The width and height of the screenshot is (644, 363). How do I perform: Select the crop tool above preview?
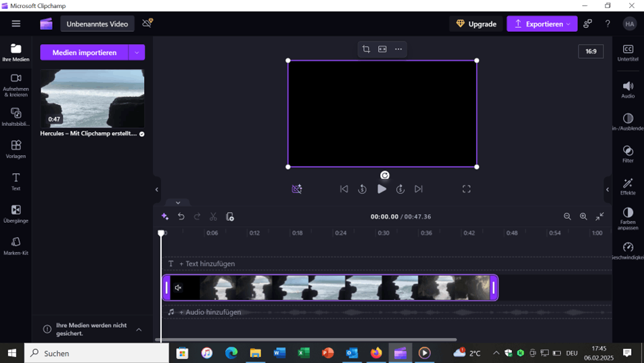point(366,49)
